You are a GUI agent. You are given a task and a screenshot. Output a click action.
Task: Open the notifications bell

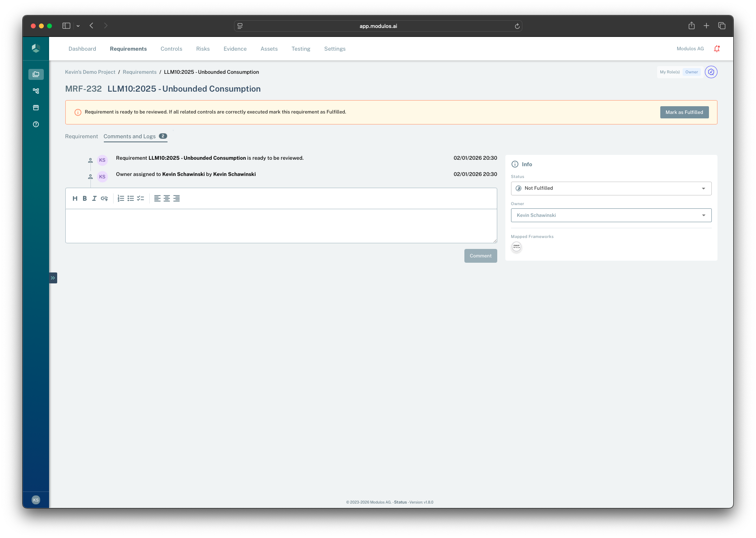point(717,48)
